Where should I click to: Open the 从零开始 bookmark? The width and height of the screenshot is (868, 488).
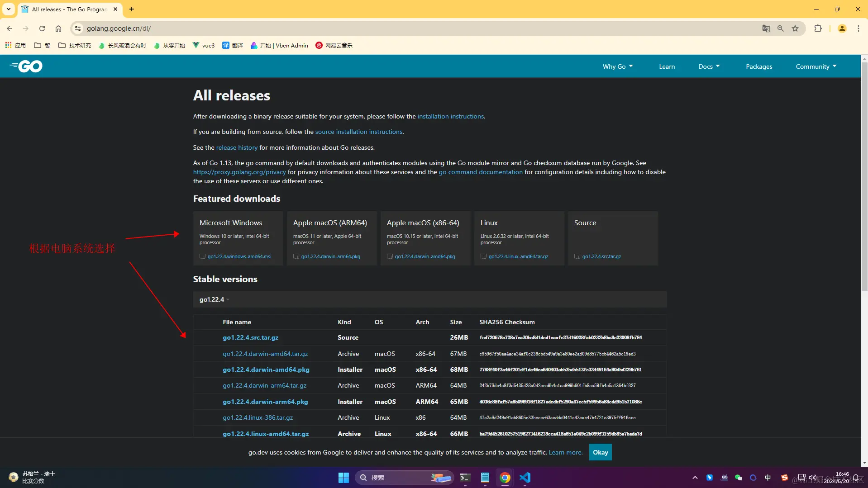click(170, 45)
